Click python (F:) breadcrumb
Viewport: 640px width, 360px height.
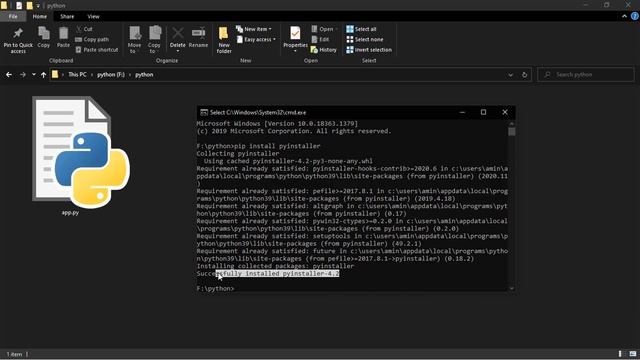(111, 75)
